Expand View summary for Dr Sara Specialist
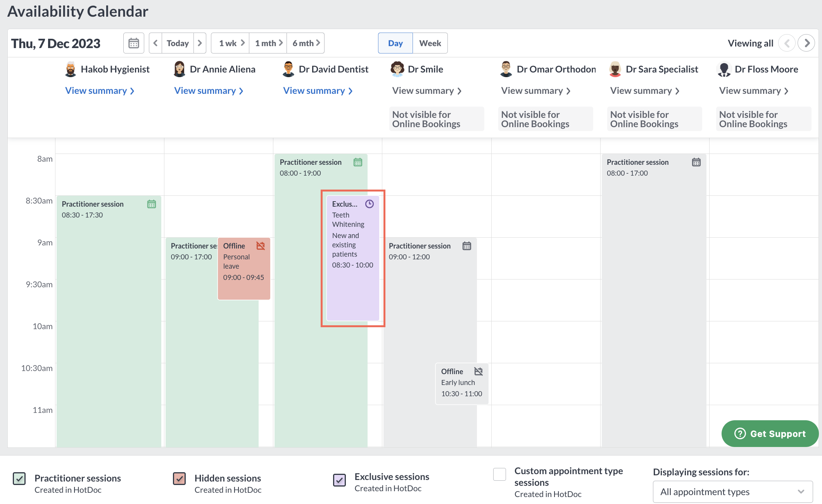822x504 pixels. [x=644, y=91]
